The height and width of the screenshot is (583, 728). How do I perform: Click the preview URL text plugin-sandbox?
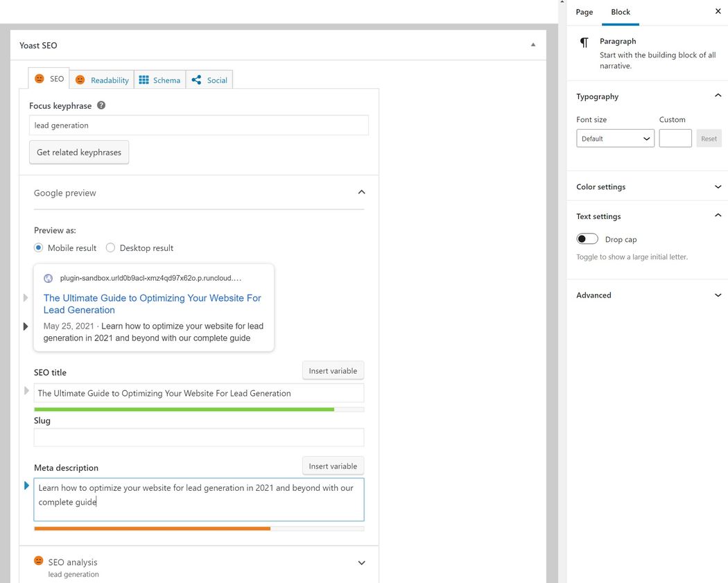click(x=150, y=278)
